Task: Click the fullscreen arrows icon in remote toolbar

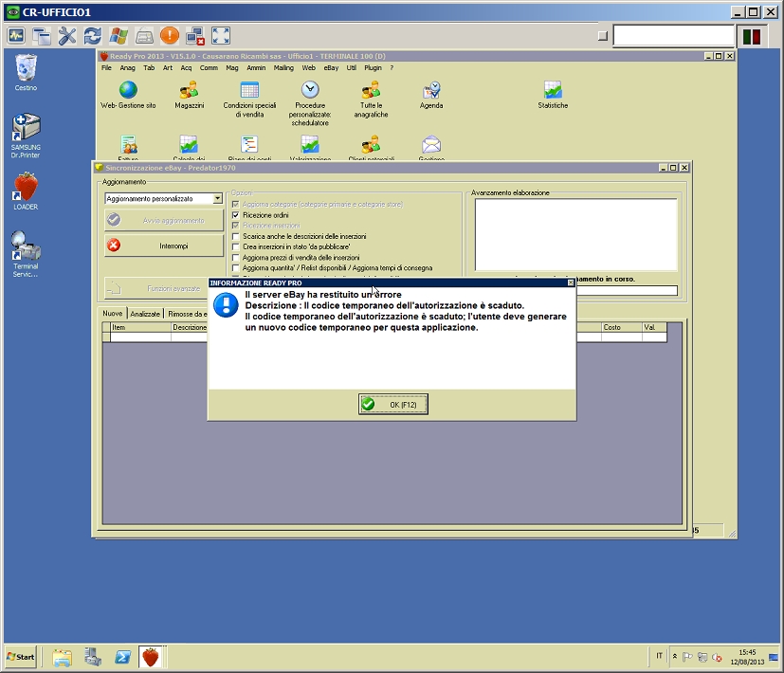Action: pos(221,35)
